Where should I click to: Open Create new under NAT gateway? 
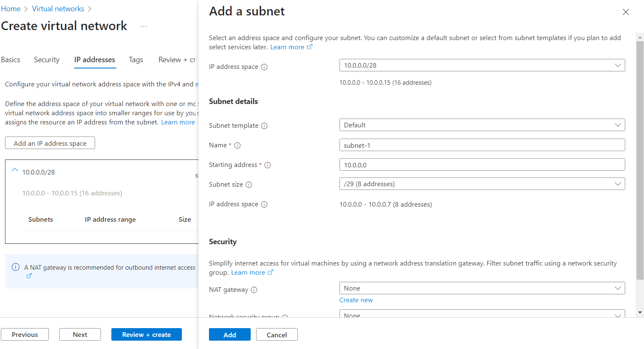pyautogui.click(x=356, y=300)
